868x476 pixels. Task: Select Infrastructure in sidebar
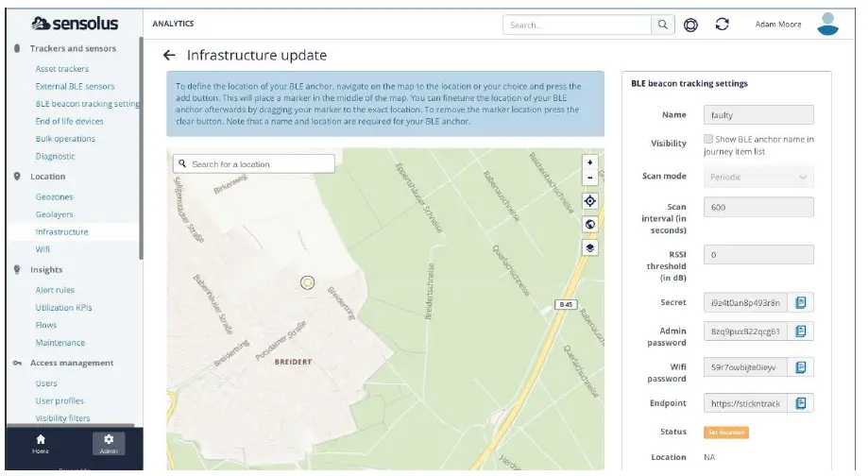(x=61, y=232)
